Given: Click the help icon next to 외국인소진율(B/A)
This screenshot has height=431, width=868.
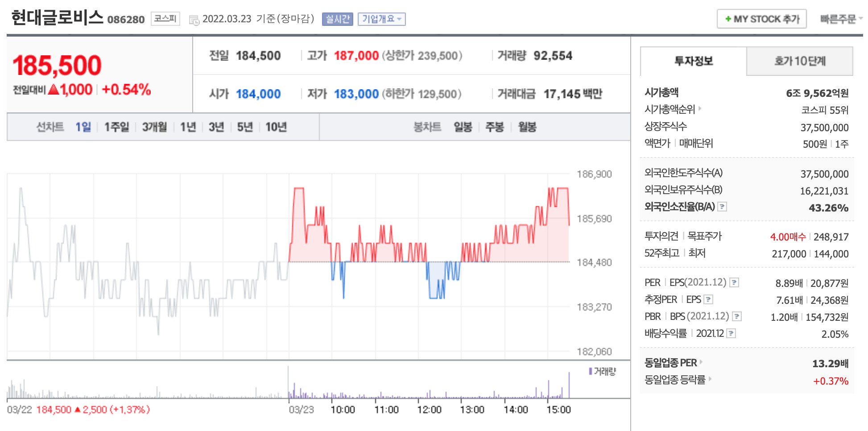Looking at the screenshot, I should click(722, 207).
